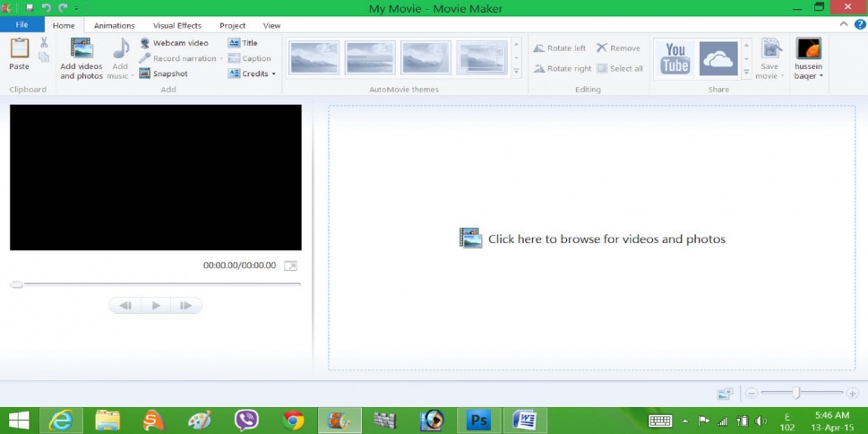Start Webcam video recording
This screenshot has width=868, height=434.
coord(174,43)
